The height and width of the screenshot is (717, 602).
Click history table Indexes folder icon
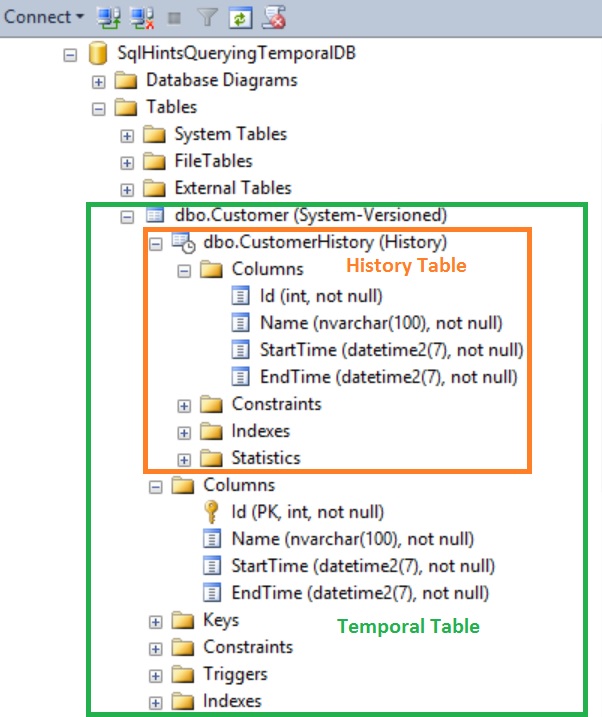[x=211, y=431]
